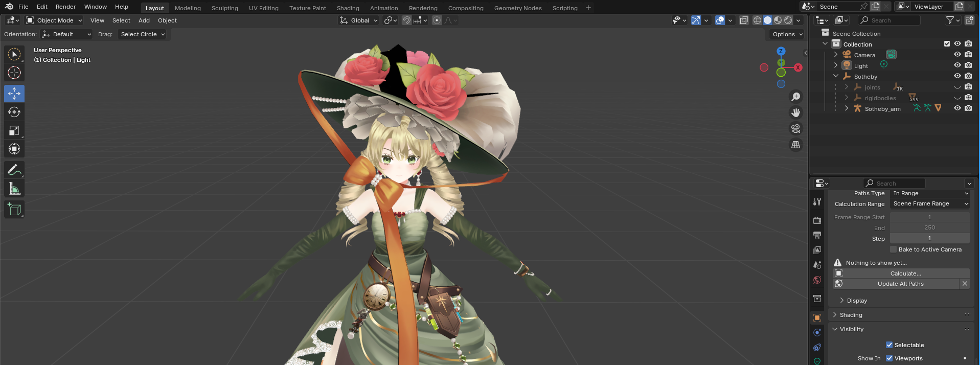Open the Render properties tab

click(x=817, y=220)
